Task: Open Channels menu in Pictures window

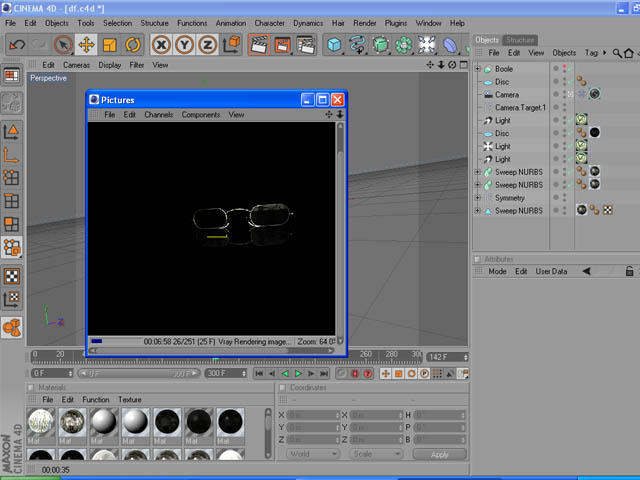Action: pos(158,115)
